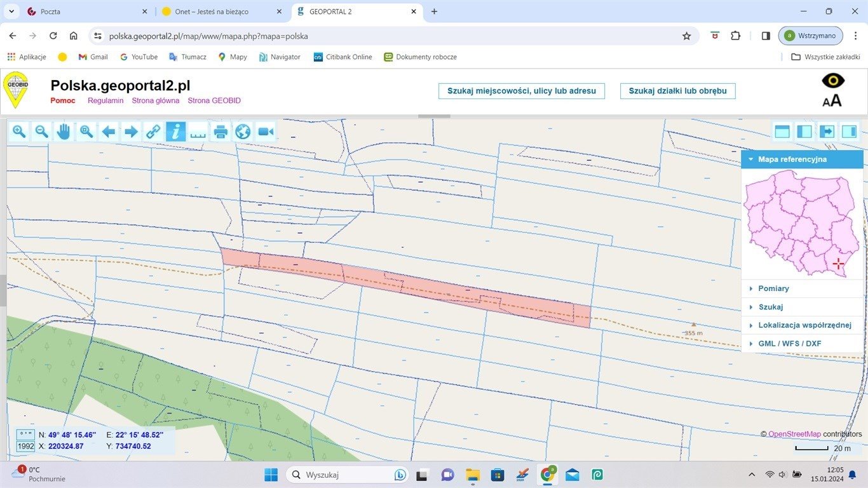
Task: Go to previous map view arrow
Action: tap(109, 132)
